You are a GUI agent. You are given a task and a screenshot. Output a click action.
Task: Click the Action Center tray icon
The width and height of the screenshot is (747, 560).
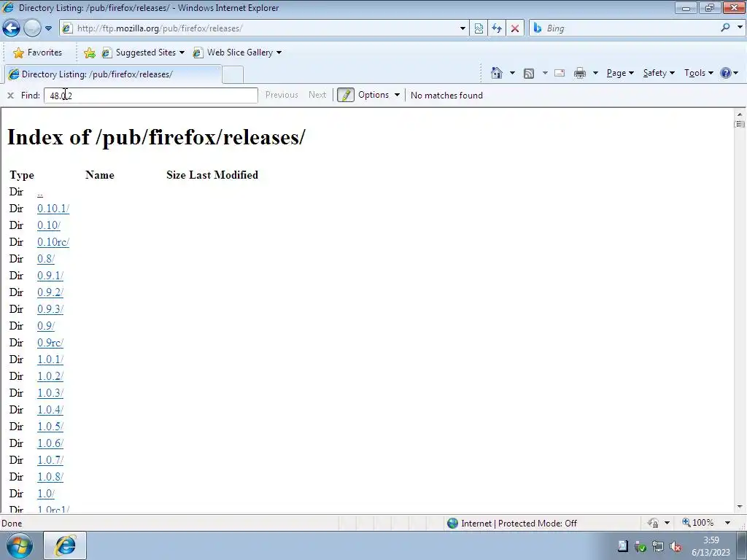(x=623, y=546)
